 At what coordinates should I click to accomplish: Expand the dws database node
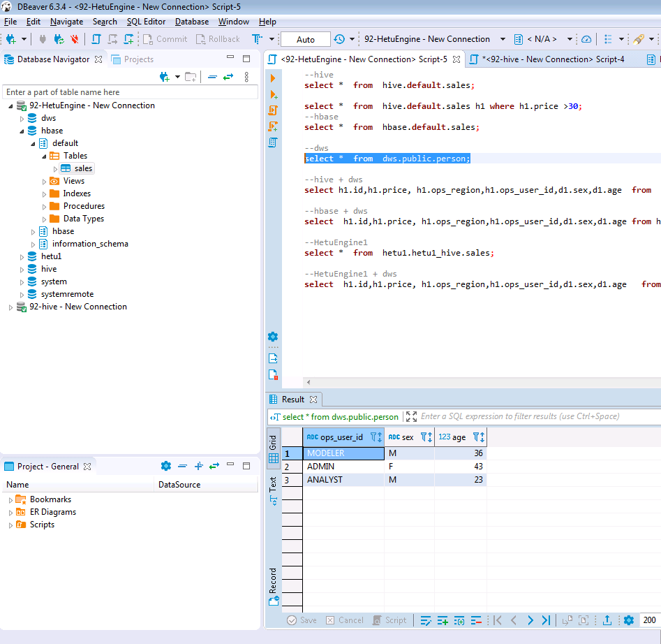(x=22, y=119)
